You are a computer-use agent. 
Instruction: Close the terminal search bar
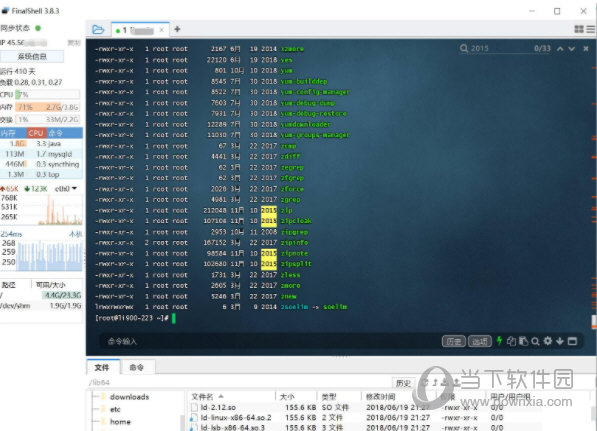[x=586, y=48]
